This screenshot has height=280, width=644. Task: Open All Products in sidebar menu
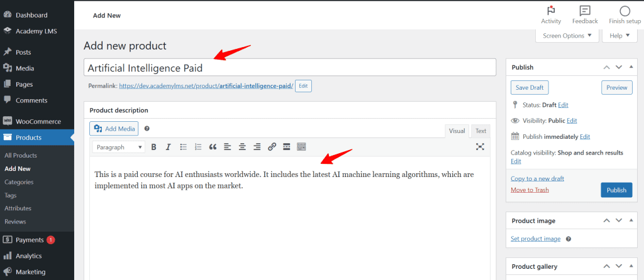[x=21, y=155]
